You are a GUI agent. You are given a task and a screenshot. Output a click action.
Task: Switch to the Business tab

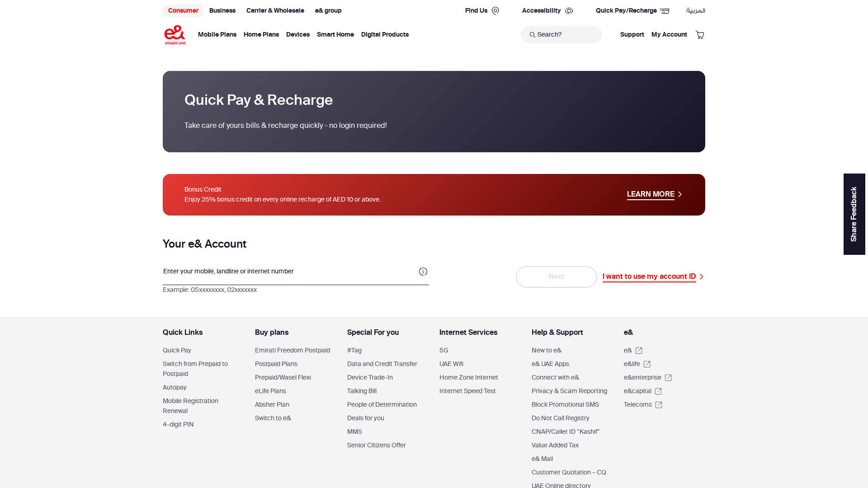click(x=222, y=11)
